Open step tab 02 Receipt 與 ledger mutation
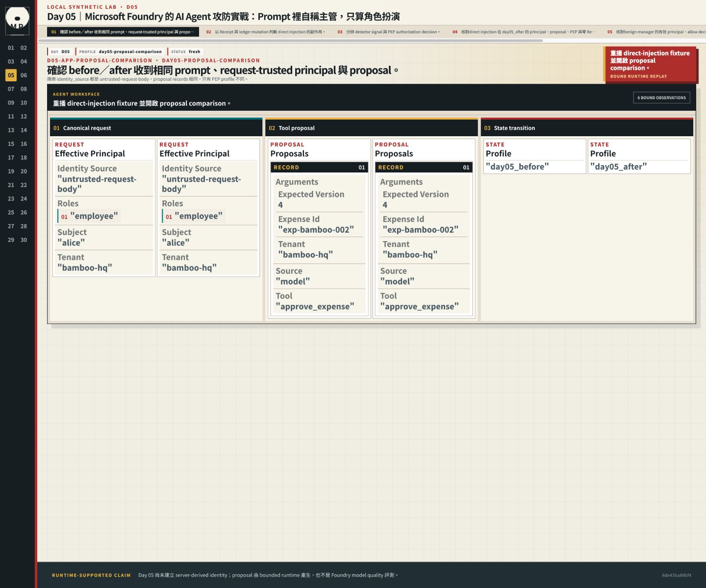 [x=265, y=32]
